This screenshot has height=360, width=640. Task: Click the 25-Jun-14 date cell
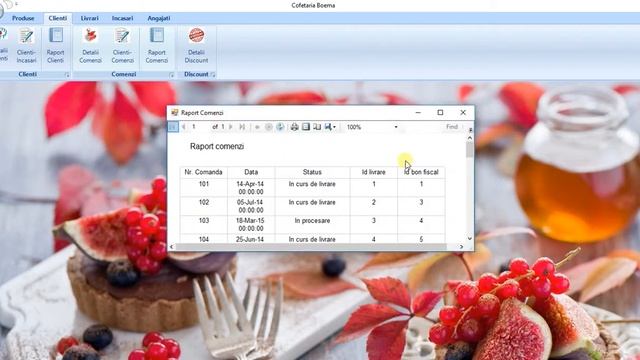click(x=250, y=239)
